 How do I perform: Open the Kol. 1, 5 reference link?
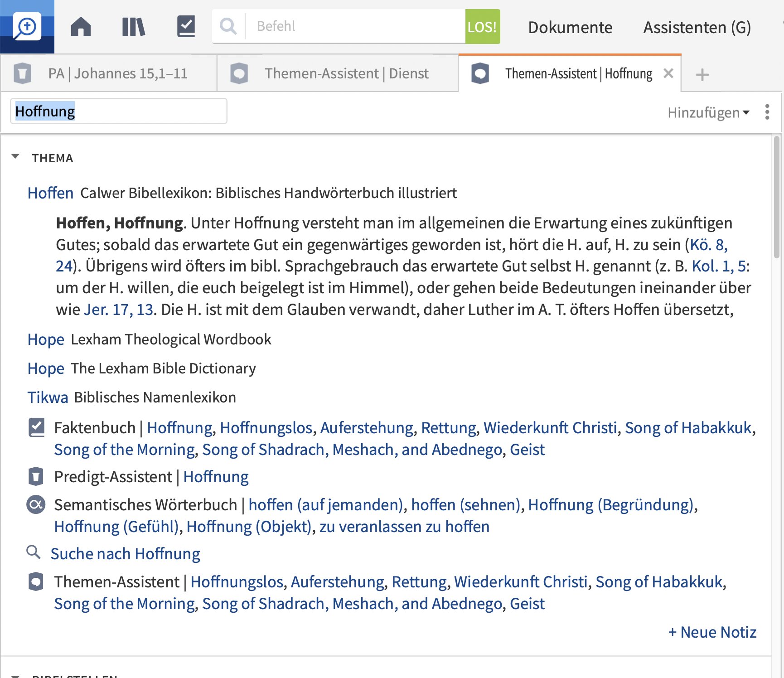point(718,266)
